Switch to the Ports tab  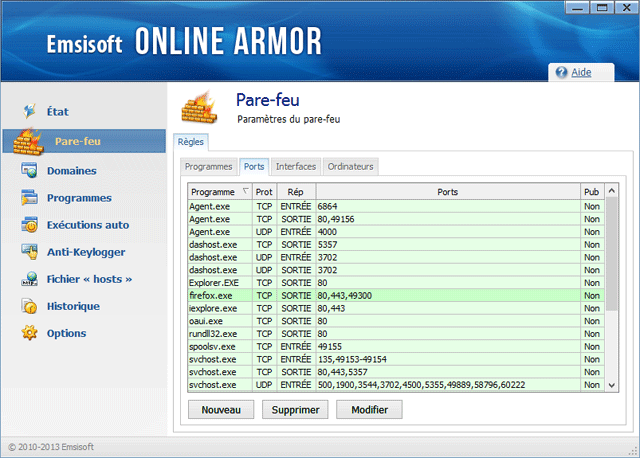coord(254,167)
